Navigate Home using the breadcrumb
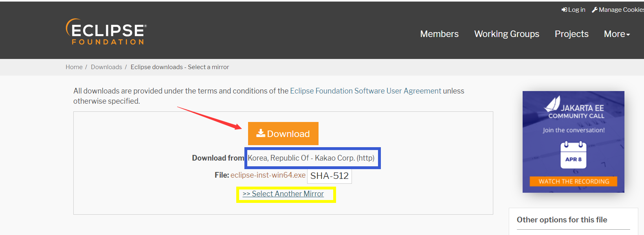644x235 pixels. point(74,67)
